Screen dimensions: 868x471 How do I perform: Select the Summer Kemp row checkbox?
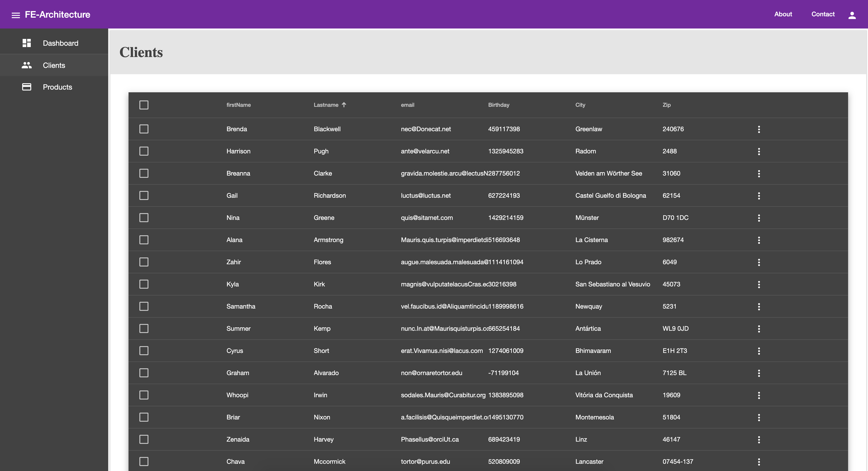(x=144, y=328)
